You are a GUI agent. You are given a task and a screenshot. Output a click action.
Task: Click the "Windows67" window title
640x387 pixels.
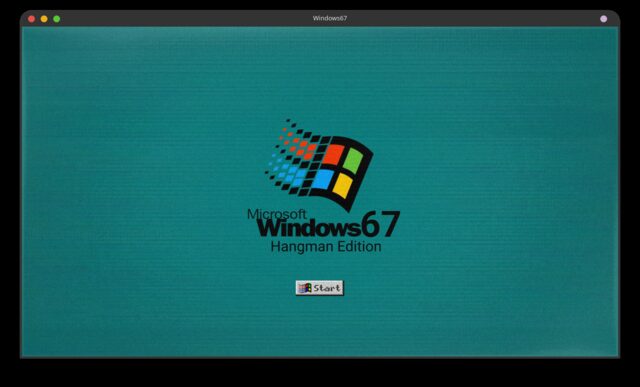coord(330,18)
